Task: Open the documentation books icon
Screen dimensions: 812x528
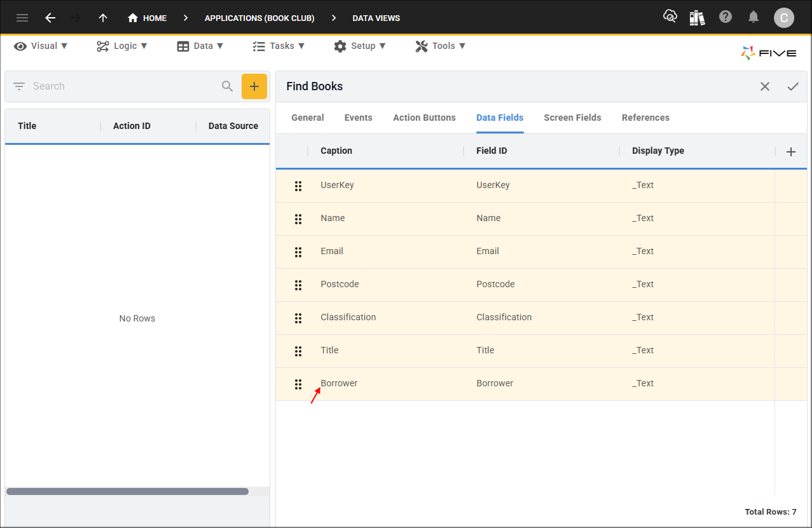Action: [x=697, y=18]
